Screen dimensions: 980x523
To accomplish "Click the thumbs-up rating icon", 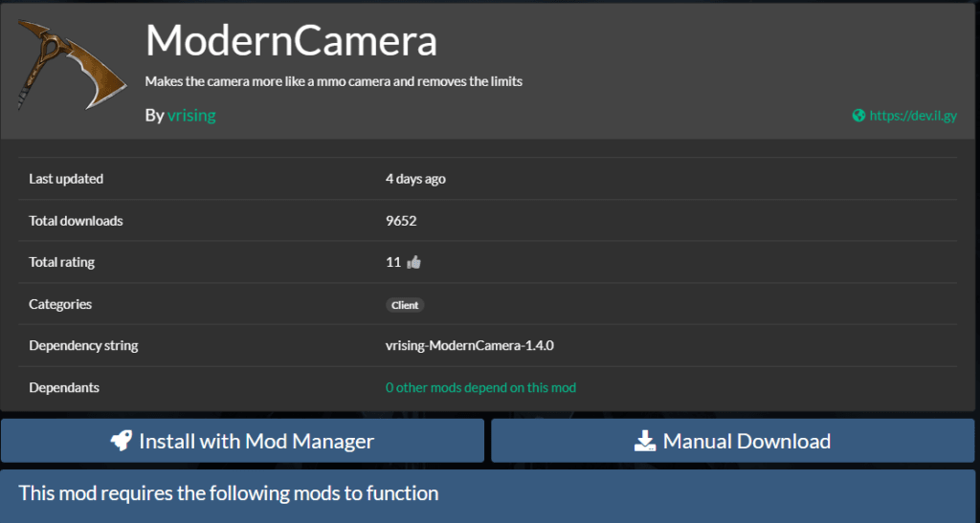I will coord(413,263).
